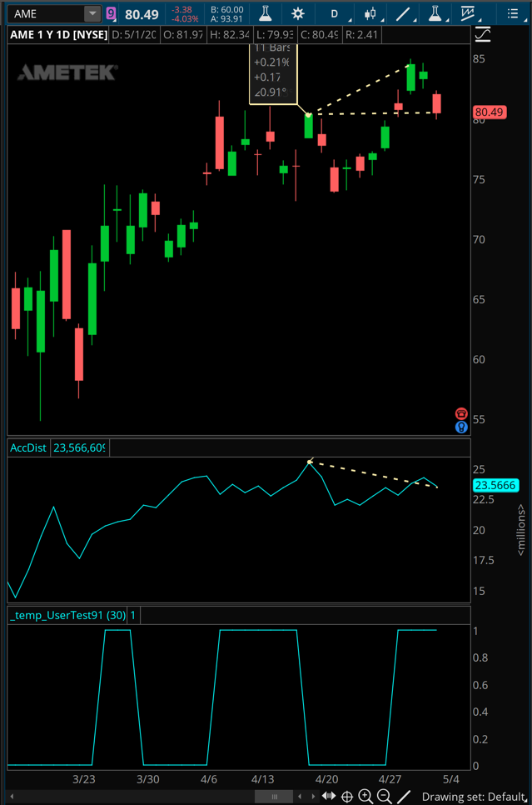Open the list menu icon at top right
This screenshot has height=805, width=532.
(513, 14)
